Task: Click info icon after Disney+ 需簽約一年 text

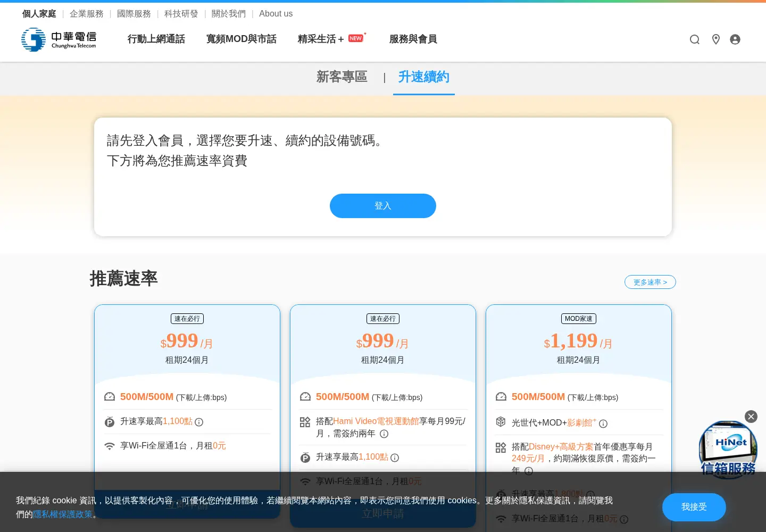Action: click(529, 471)
